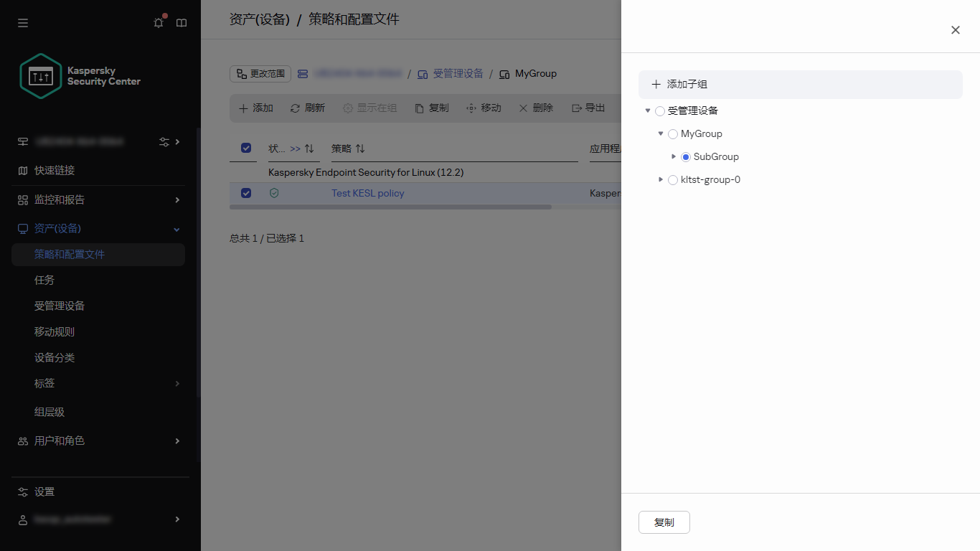
Task: Click the refresh (刷新) icon
Action: [x=293, y=108]
